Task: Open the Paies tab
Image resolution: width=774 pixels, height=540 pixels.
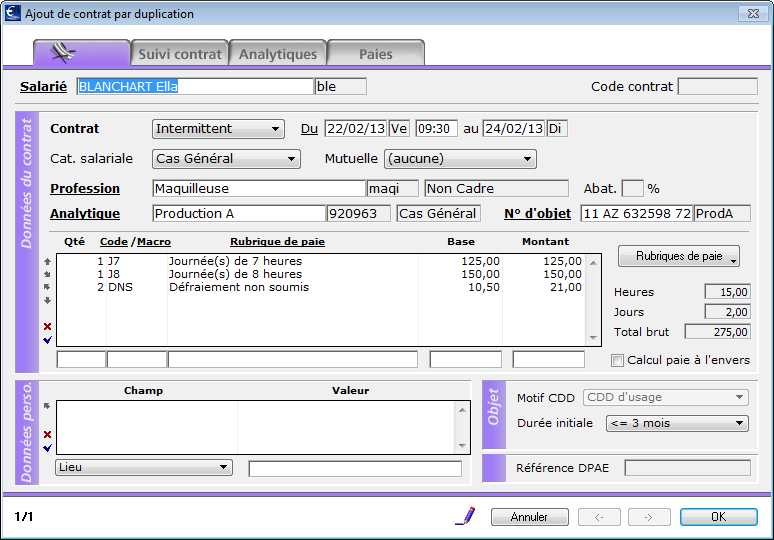Action: (376, 53)
